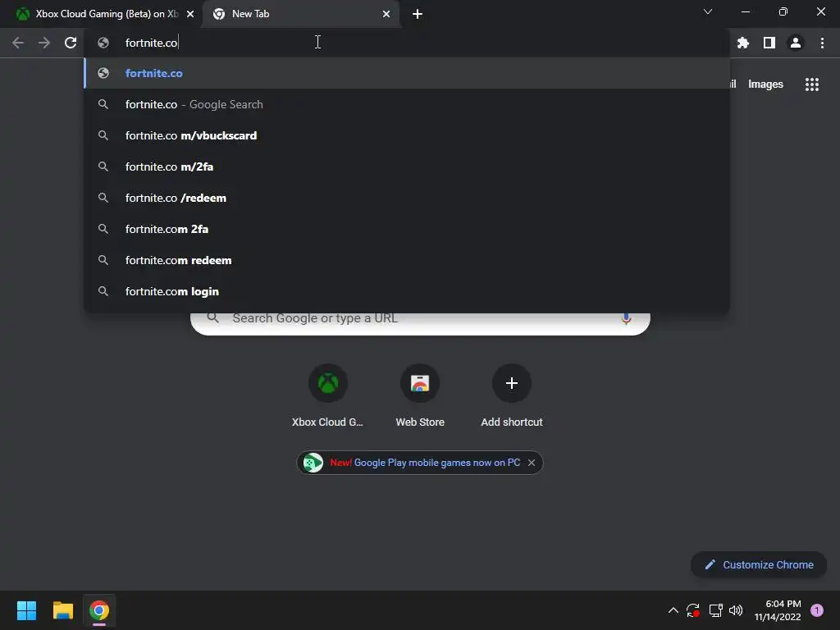The height and width of the screenshot is (630, 840).
Task: Click the voice search microphone
Action: click(x=626, y=318)
